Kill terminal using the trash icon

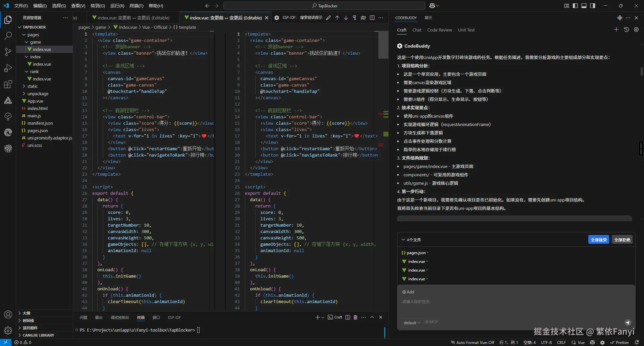click(x=356, y=317)
